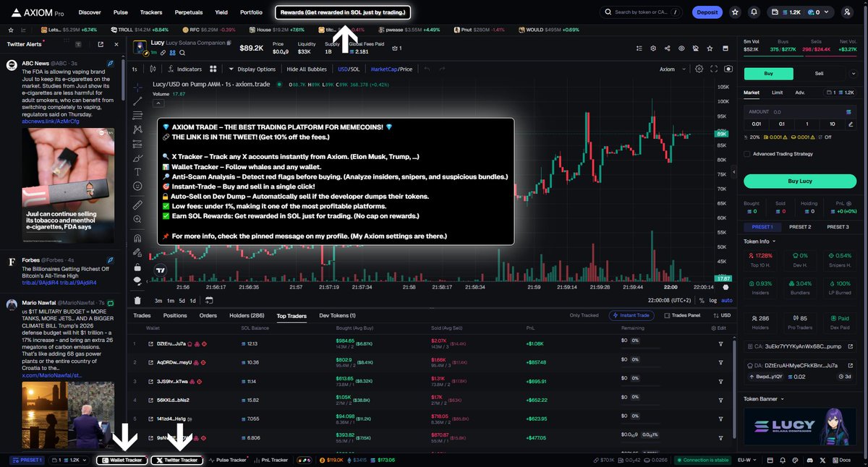
Task: Select PRESET 2 tab
Action: tap(799, 227)
